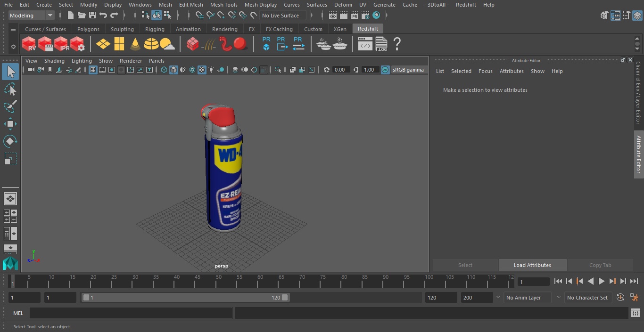
Task: Click the animation end time field showing 200
Action: 477,298
